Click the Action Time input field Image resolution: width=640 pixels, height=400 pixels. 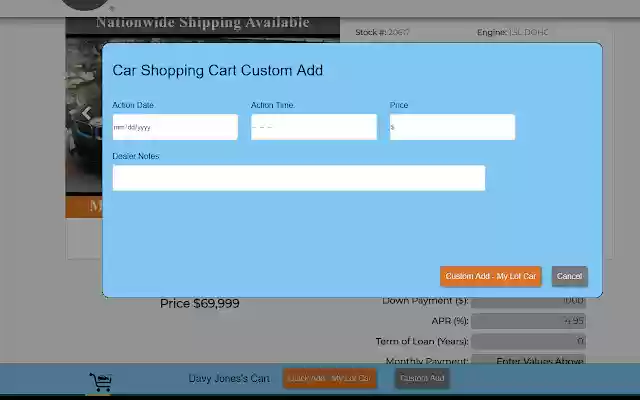pyautogui.click(x=314, y=127)
